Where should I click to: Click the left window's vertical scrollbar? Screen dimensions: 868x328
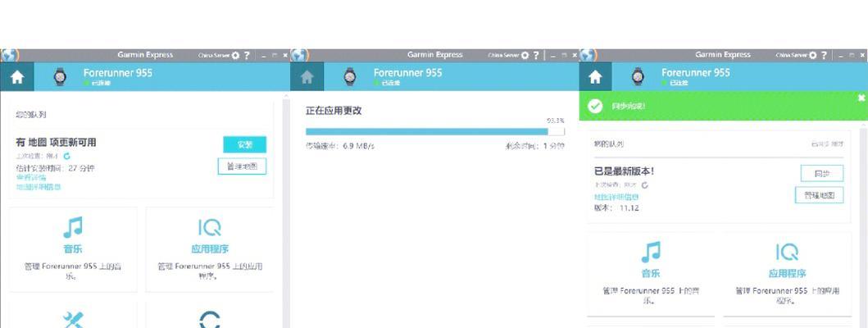pyautogui.click(x=286, y=211)
